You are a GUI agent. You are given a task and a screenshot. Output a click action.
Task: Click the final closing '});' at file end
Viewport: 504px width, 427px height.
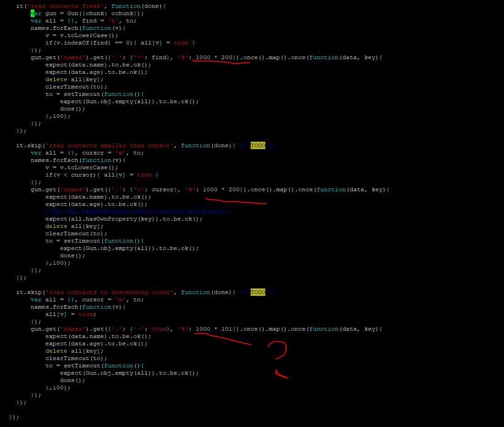click(13, 417)
